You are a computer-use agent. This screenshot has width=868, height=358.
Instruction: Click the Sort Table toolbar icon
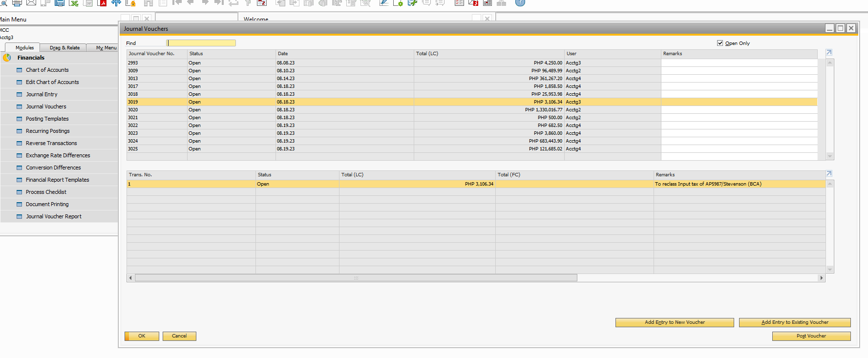click(262, 3)
